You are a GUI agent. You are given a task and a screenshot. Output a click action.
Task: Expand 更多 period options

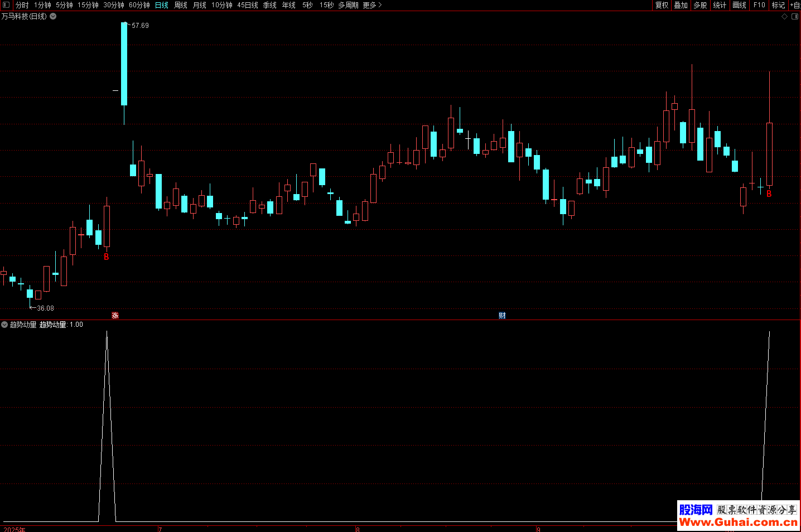point(372,5)
